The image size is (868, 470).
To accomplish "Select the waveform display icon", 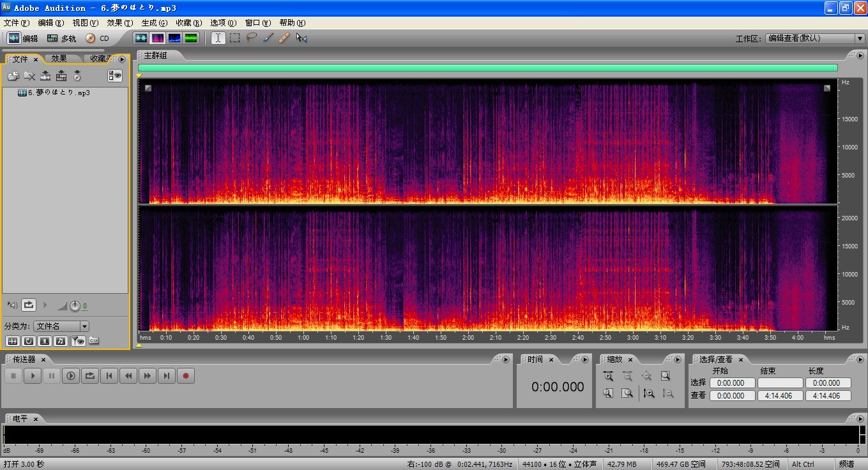I will [141, 38].
